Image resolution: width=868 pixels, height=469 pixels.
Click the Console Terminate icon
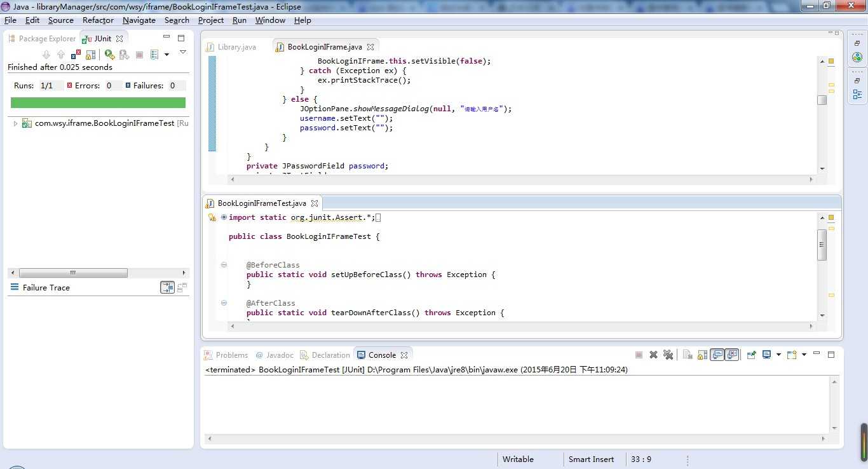[x=639, y=355]
